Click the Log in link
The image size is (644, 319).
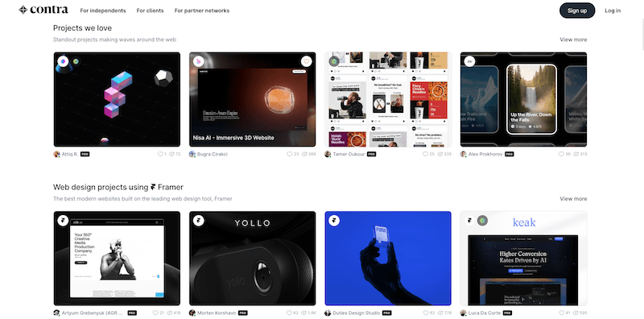point(613,10)
